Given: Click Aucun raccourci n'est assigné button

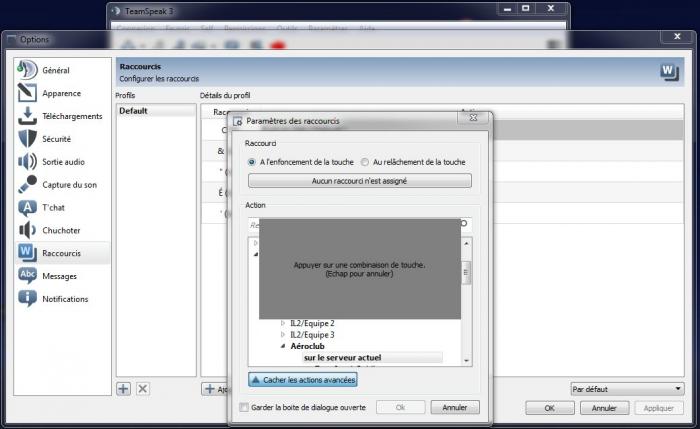Looking at the screenshot, I should 360,181.
